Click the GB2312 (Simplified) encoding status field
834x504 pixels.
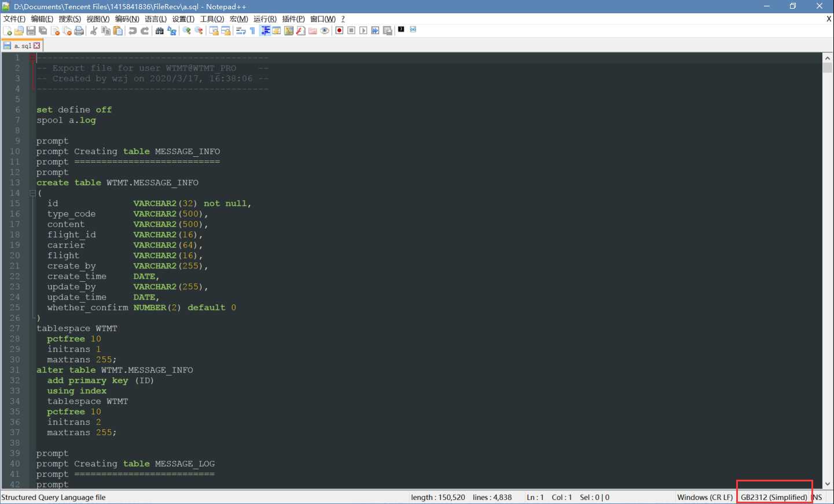point(774,497)
